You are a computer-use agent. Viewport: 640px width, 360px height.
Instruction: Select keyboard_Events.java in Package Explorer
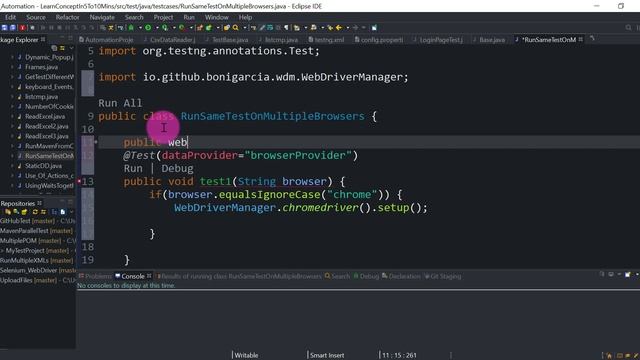(49, 87)
